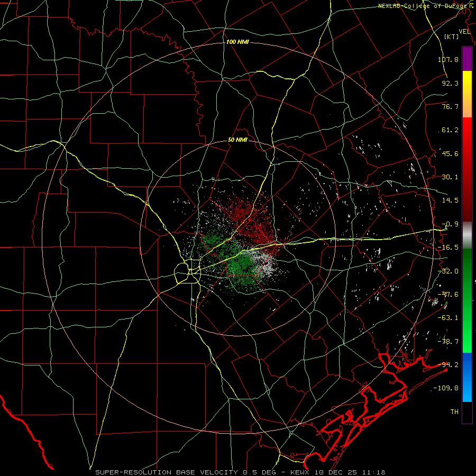
Task: Pick the blue segment of the color bar
Action: pyautogui.click(x=467, y=377)
